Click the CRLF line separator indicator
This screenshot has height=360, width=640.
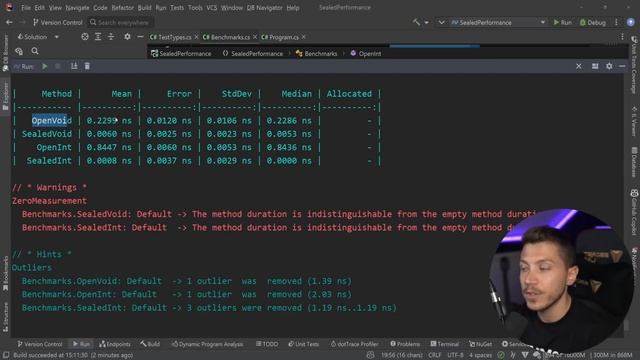435,355
